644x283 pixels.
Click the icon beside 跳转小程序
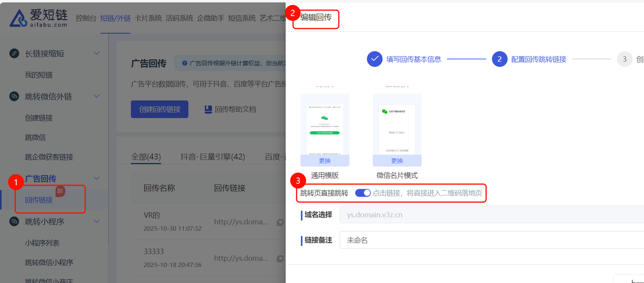tap(14, 222)
